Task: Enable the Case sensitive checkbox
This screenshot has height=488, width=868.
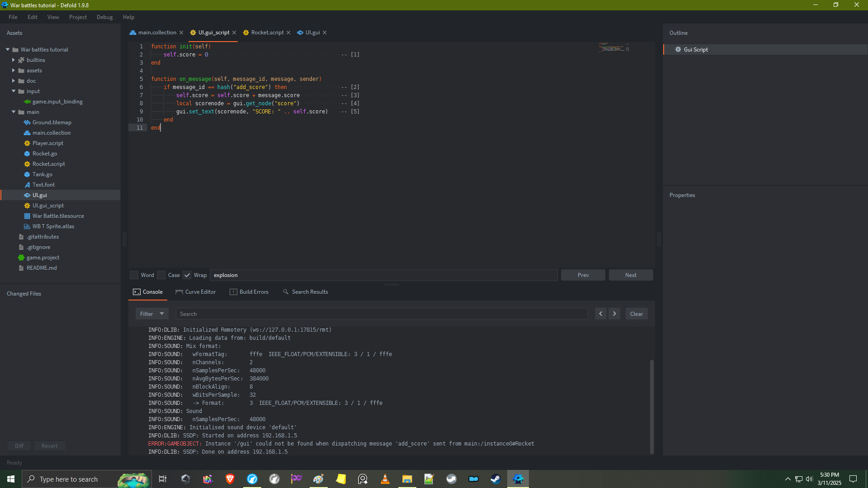Action: click(161, 275)
